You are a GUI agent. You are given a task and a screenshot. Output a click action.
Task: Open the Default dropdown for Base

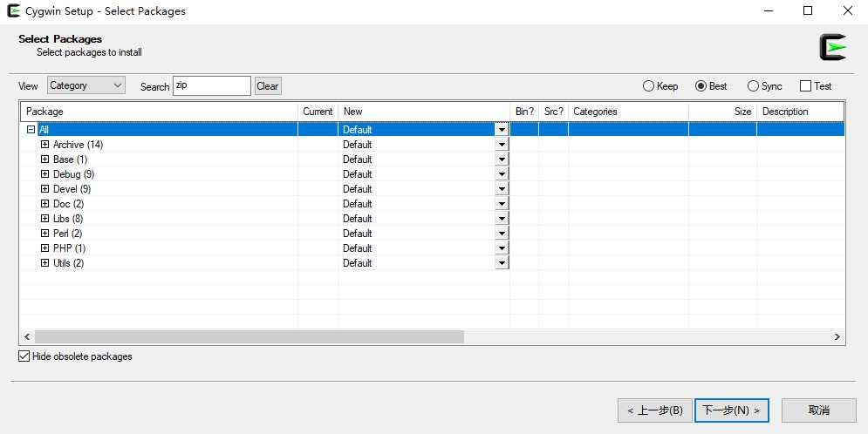pyautogui.click(x=502, y=159)
